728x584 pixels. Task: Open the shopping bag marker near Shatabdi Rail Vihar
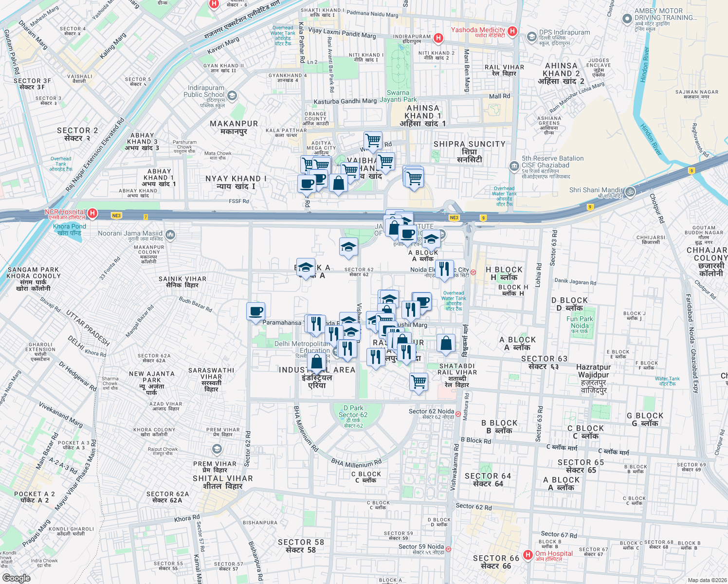point(446,342)
